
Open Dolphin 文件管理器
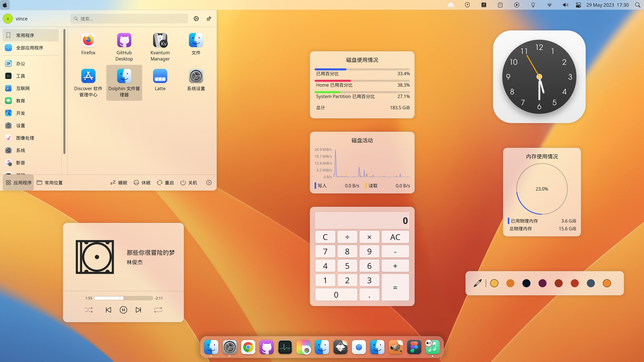pos(124,83)
